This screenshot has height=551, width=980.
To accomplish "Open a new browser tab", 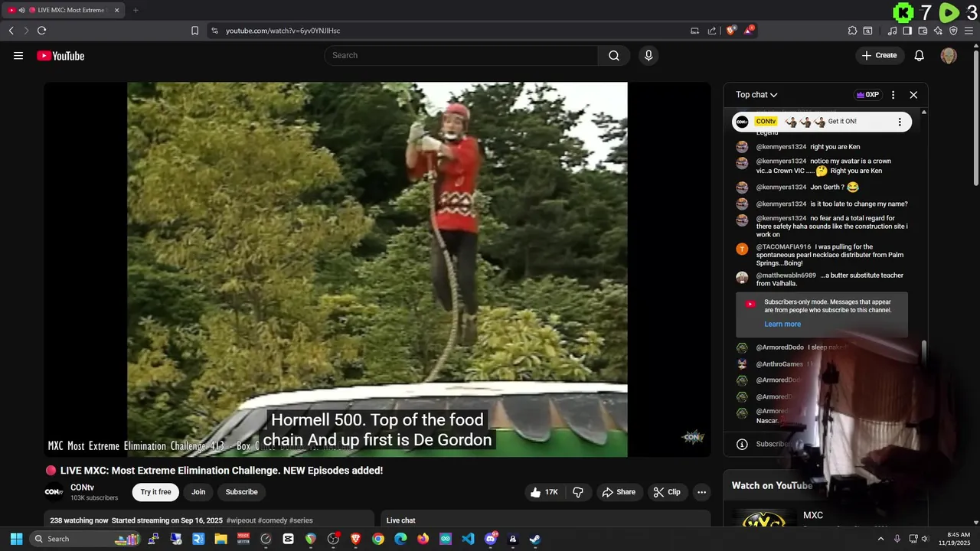I will (136, 10).
